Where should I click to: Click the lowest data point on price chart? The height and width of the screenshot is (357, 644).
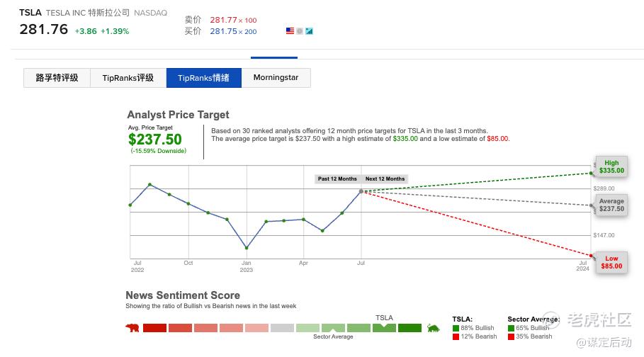pyautogui.click(x=247, y=248)
